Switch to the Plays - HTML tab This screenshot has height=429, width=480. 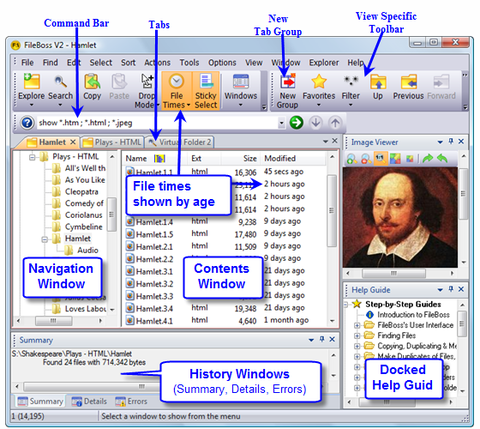(113, 142)
